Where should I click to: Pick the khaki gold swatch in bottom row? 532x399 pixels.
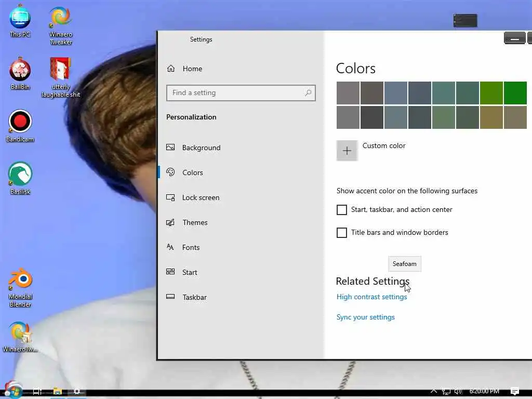click(x=491, y=117)
